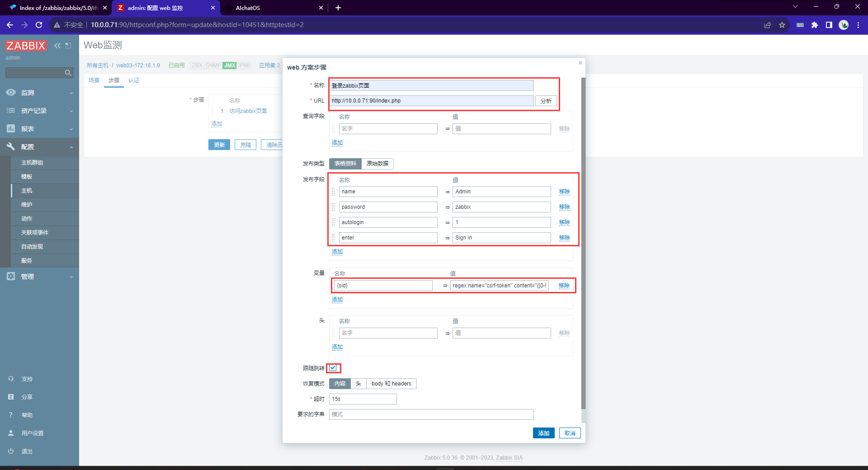Toggle kiosk mode icon beside the sidebar collapse

68,46
